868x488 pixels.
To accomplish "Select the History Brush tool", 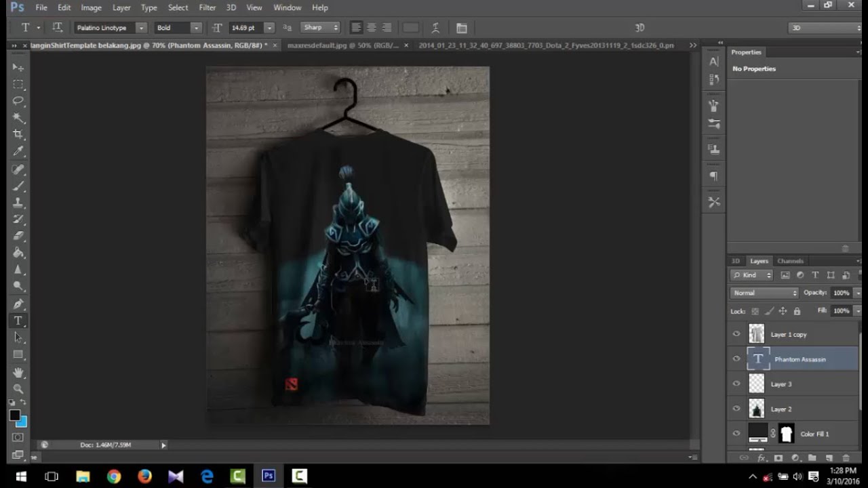I will click(18, 220).
